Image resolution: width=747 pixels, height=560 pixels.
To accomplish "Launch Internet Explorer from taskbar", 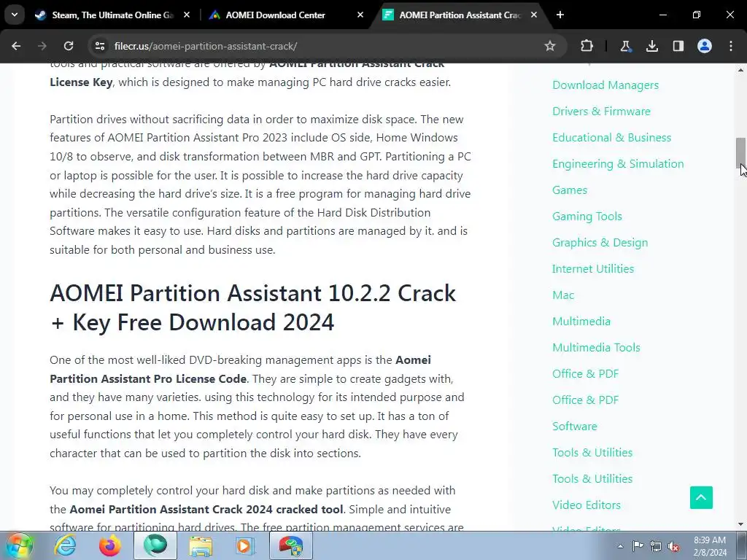I will [x=65, y=545].
